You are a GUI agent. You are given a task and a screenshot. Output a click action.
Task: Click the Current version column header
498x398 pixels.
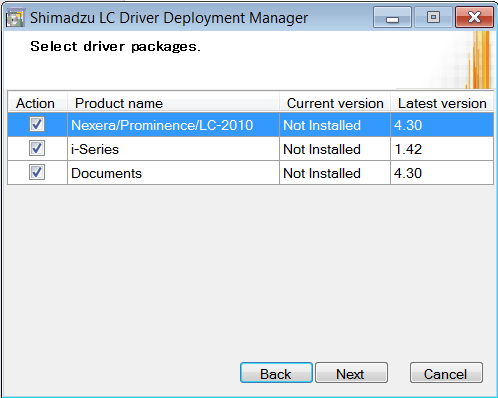(x=335, y=102)
